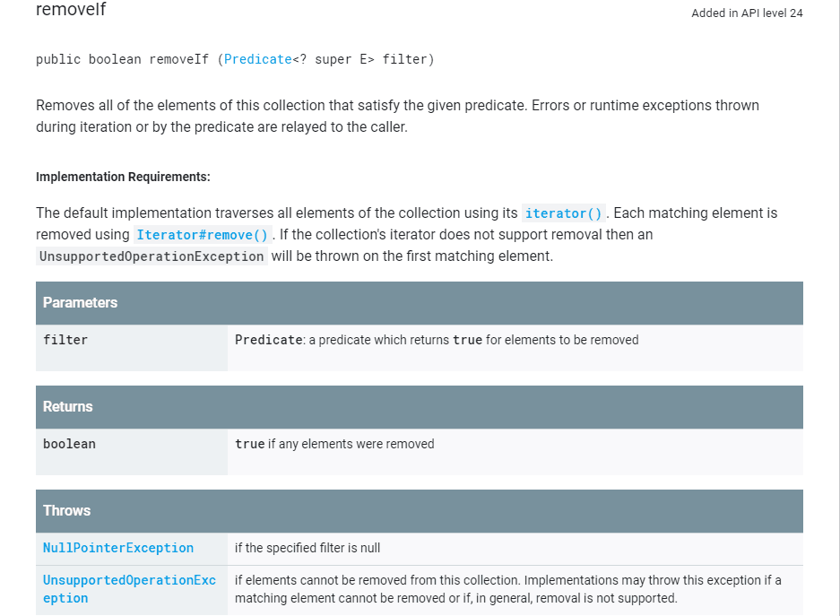The width and height of the screenshot is (840, 616).
Task: Click the UnsupportedOperationException inline code text
Action: 152,256
